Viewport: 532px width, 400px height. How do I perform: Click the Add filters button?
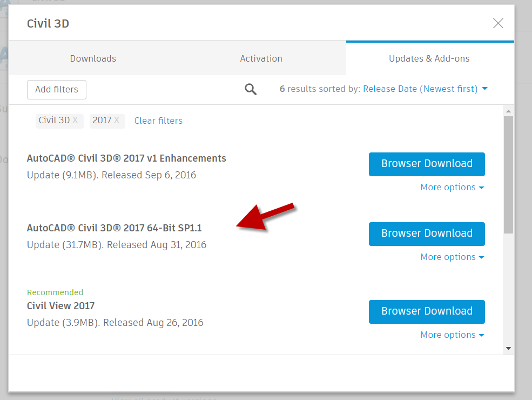(x=57, y=90)
